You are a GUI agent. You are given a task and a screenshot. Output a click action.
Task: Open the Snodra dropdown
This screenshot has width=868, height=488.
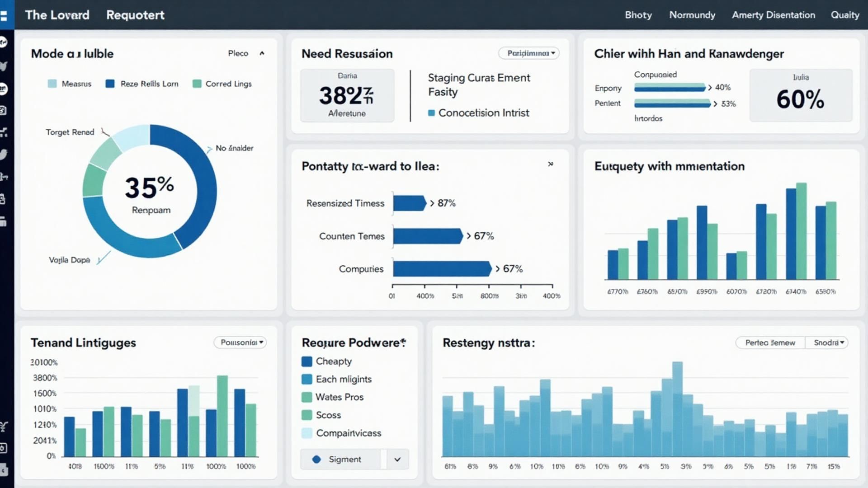(827, 343)
